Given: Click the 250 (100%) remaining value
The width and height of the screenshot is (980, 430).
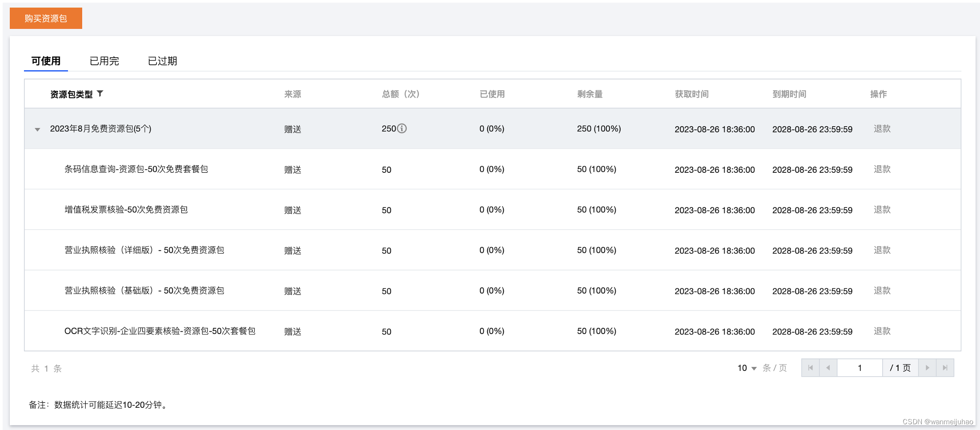Looking at the screenshot, I should coord(599,128).
